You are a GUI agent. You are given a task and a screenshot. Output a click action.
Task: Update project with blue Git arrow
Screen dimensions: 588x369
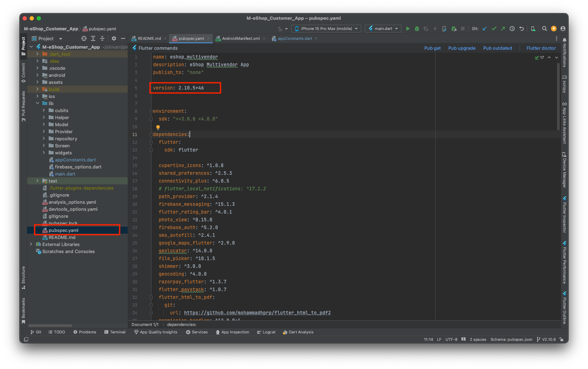click(x=485, y=29)
